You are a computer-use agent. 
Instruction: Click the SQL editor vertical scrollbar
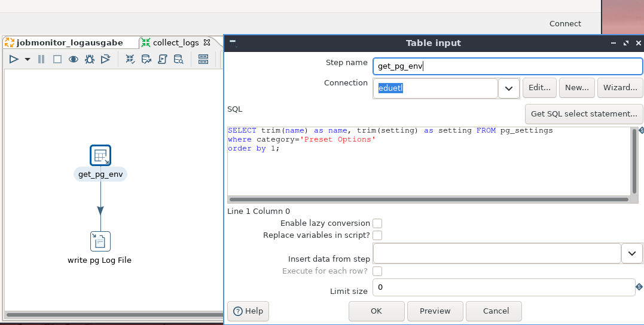coord(635,160)
